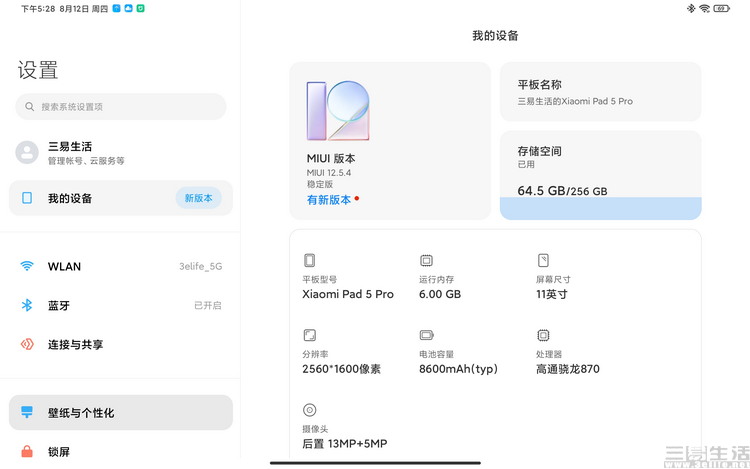The width and height of the screenshot is (750, 469).
Task: Click the 屏幕尺寸 screen size icon
Action: click(543, 260)
